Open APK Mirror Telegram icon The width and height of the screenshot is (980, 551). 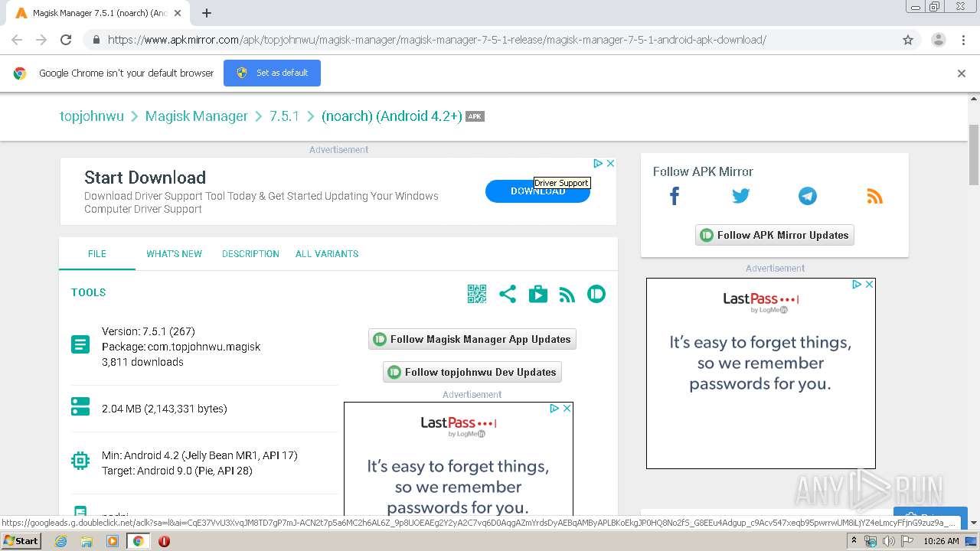click(x=808, y=196)
